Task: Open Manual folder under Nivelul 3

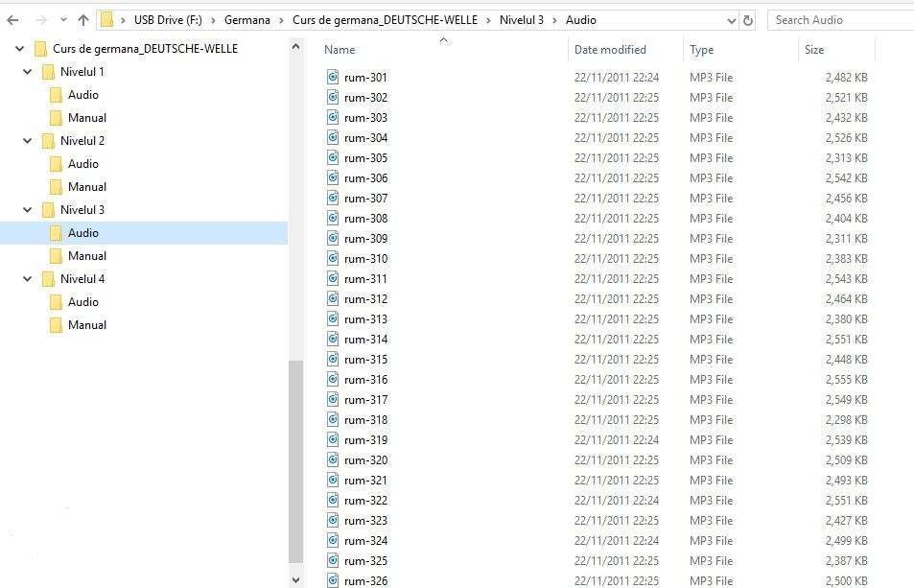Action: [x=87, y=256]
